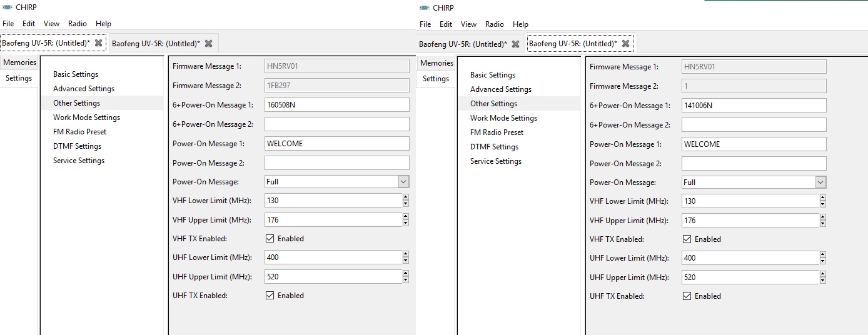Increase VHF Lower Limit in the left window
The height and width of the screenshot is (335, 868).
click(406, 197)
